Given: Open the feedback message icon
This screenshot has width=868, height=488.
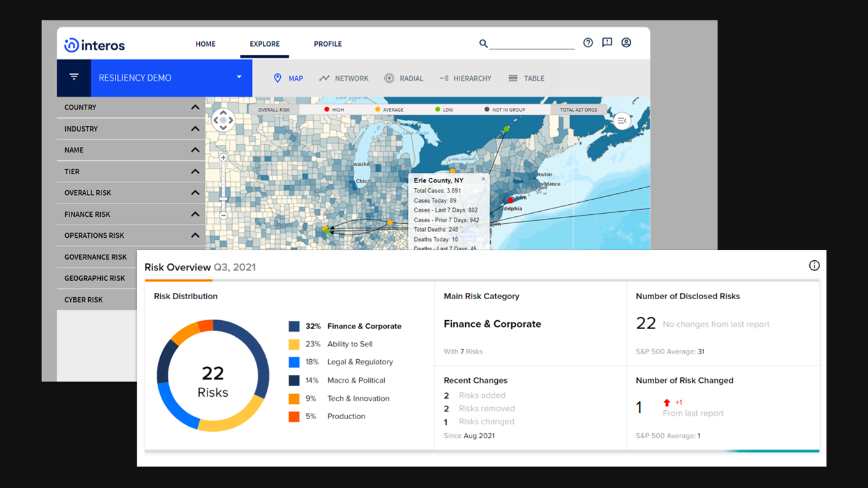Looking at the screenshot, I should [x=607, y=43].
